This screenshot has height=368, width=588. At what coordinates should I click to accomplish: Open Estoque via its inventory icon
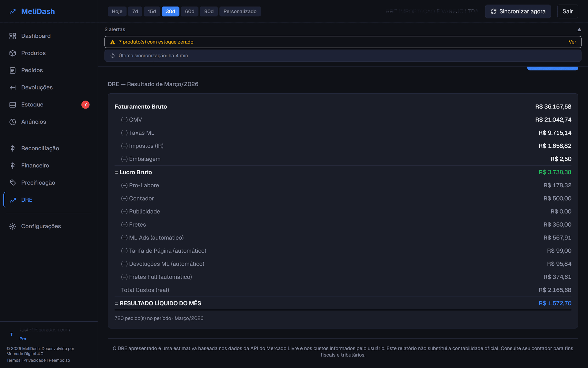coord(13,105)
